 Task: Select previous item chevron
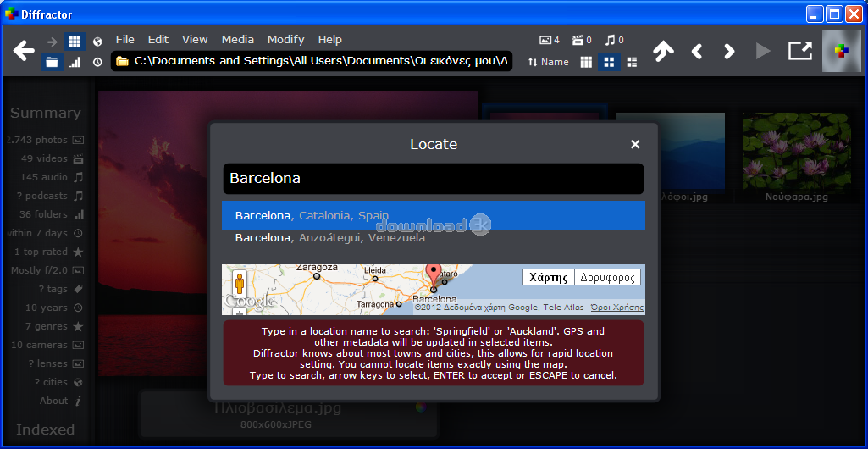coord(696,52)
